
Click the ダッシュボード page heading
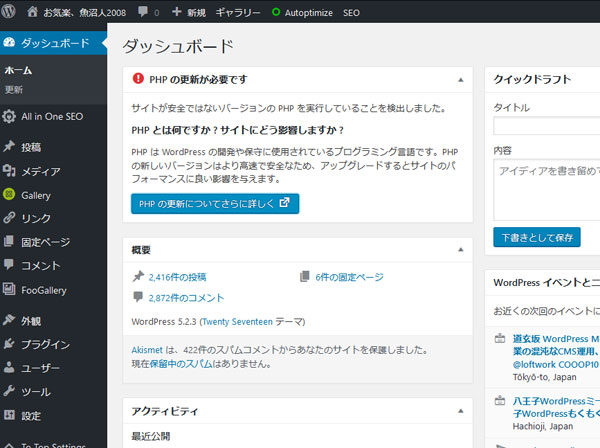(x=178, y=46)
